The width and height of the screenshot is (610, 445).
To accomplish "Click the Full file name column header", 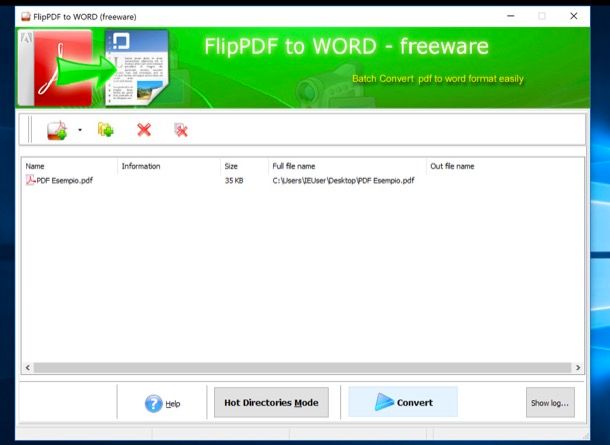I will (347, 166).
